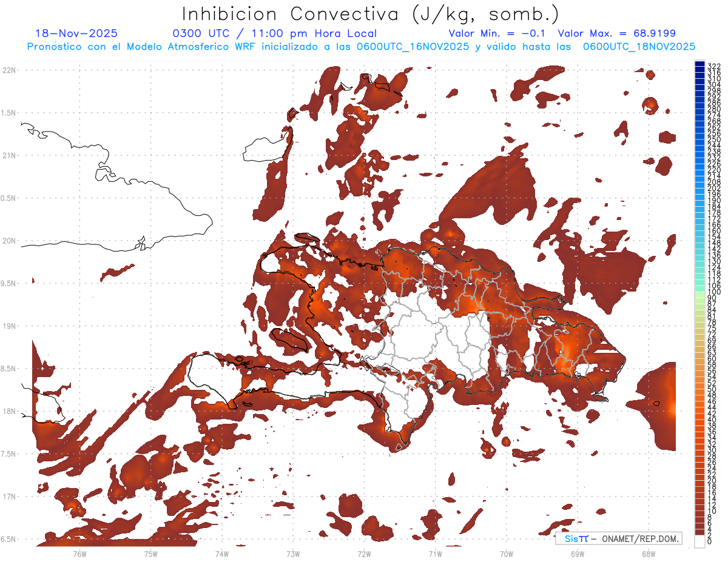Select the 'Valor Min. = -0.1' readout
The image size is (728, 562).
click(x=498, y=33)
